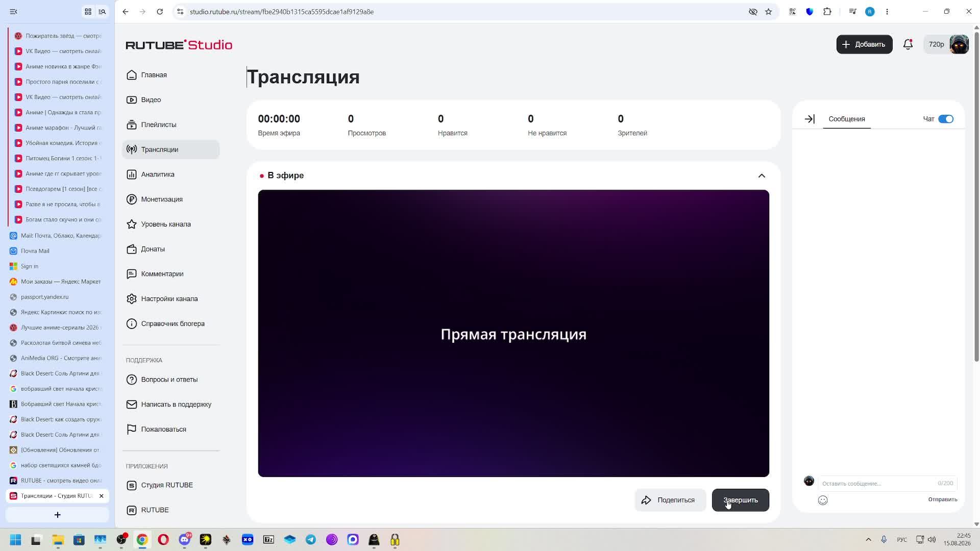Click the Написать в поддержку envelope icon
The height and width of the screenshot is (551, 980).
click(132, 405)
